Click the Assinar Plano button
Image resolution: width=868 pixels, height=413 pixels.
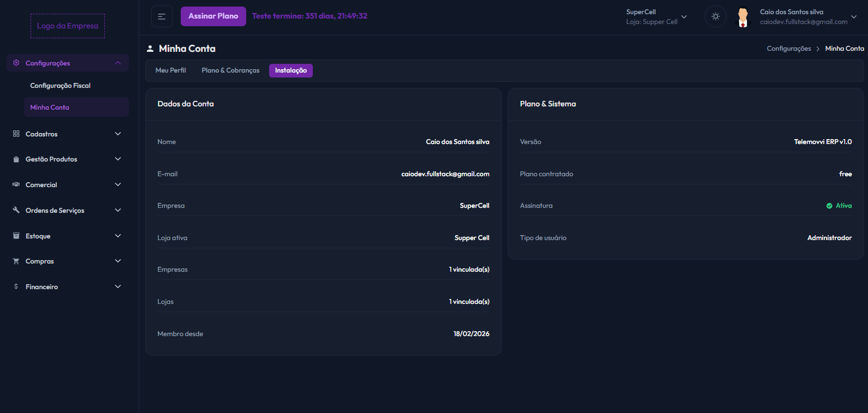click(213, 16)
